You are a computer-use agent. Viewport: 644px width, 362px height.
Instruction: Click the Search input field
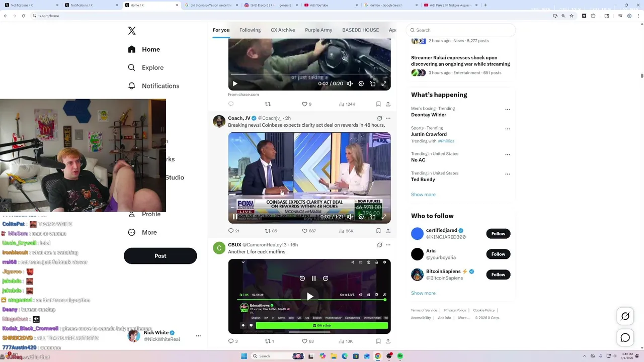coord(461,30)
